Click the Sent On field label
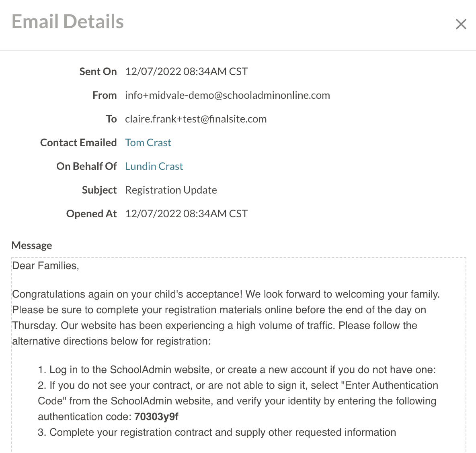The image size is (476, 453). pyautogui.click(x=98, y=71)
